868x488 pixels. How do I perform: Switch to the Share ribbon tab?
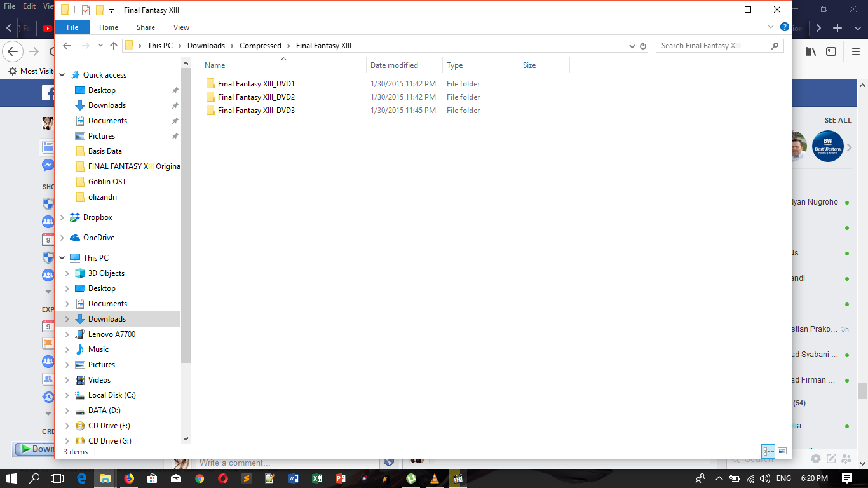pos(146,27)
